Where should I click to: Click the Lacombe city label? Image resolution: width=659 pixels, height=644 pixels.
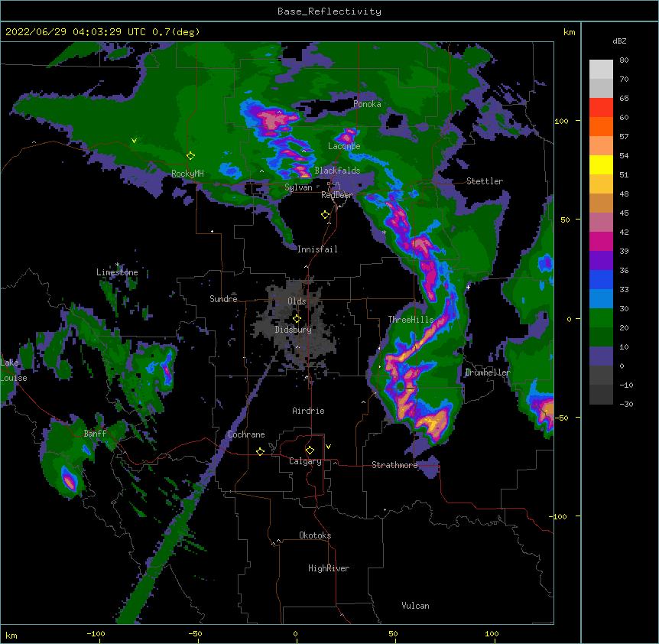click(344, 146)
